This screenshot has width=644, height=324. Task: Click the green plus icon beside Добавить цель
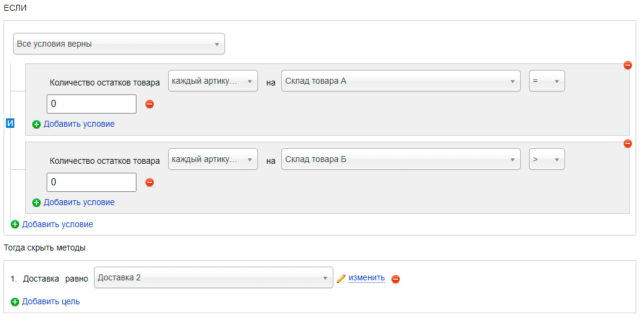[x=15, y=302]
